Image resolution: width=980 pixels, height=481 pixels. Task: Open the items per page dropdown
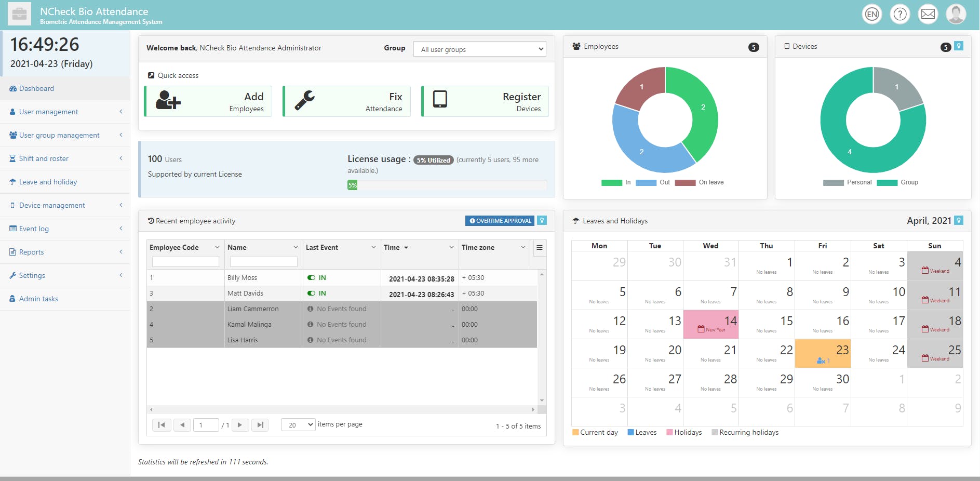pos(298,425)
